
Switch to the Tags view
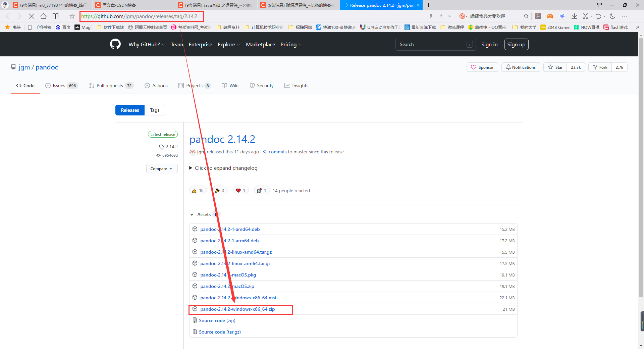[155, 110]
